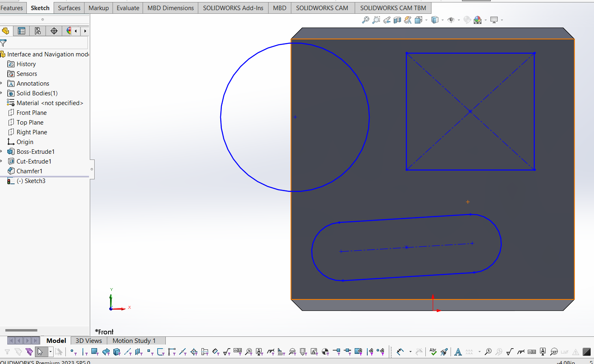Open the Select tool dropdown arrow
This screenshot has width=594, height=364.
pyautogui.click(x=50, y=352)
